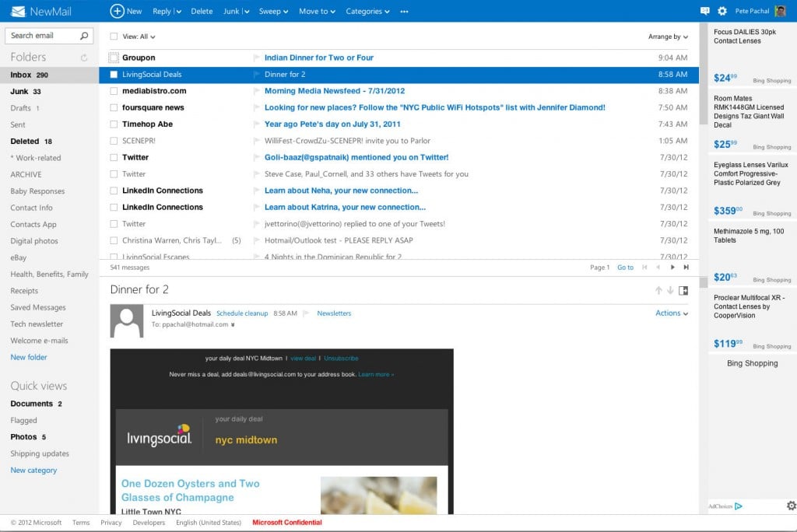Click the New folder link
Image resolution: width=797 pixels, height=532 pixels.
tap(29, 357)
